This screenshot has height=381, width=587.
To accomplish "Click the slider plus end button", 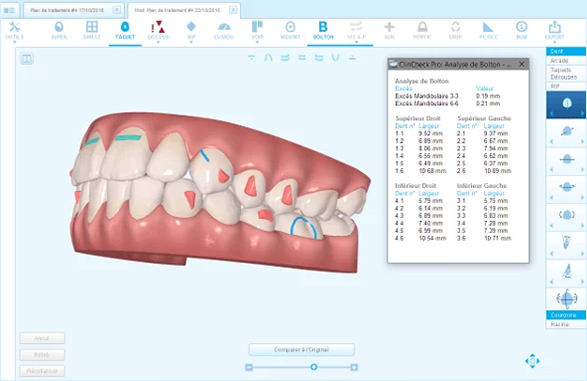I will click(x=354, y=368).
